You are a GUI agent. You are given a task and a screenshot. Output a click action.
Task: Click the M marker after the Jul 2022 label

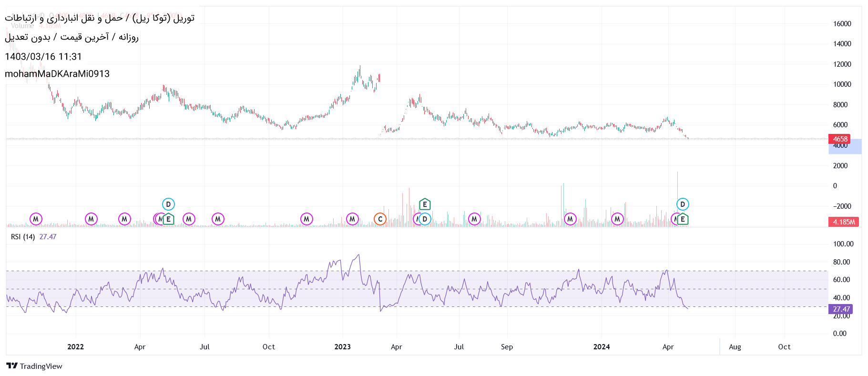click(218, 219)
